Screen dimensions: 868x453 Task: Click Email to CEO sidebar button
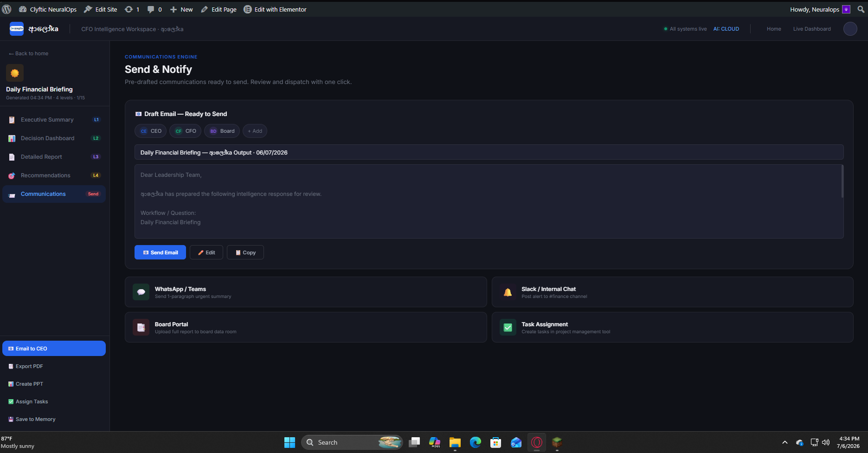[54, 349]
